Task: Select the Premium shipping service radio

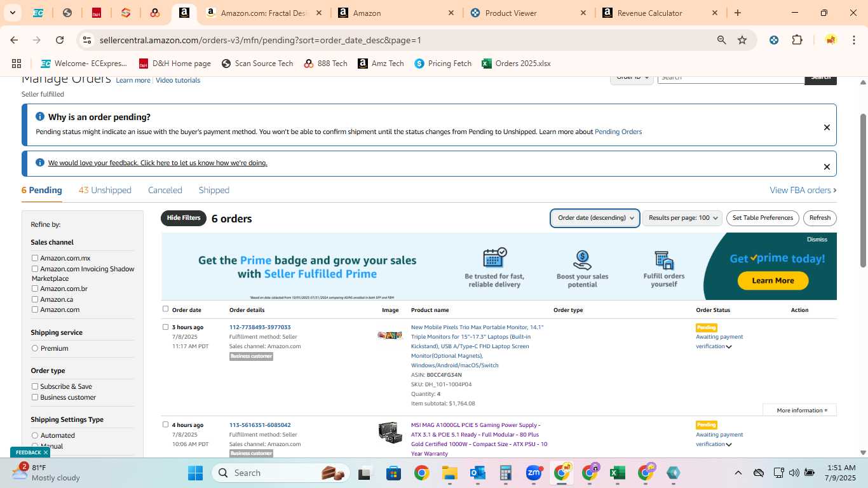Action: coord(35,348)
